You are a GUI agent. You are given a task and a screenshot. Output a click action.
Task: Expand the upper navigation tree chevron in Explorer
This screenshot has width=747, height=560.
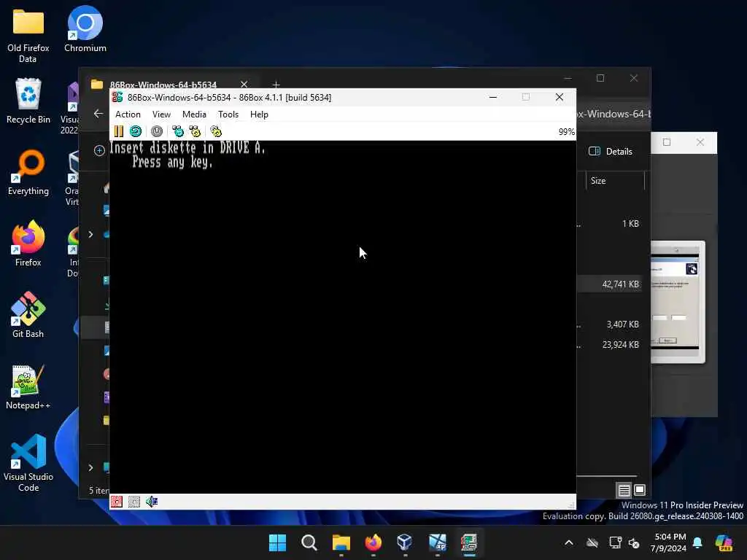pos(90,234)
